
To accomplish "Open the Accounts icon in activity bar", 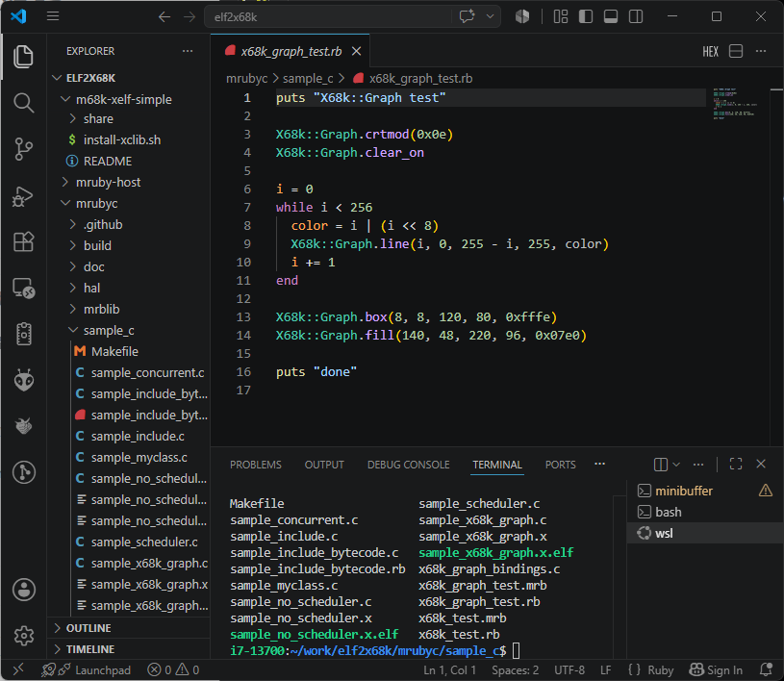I will click(x=23, y=590).
